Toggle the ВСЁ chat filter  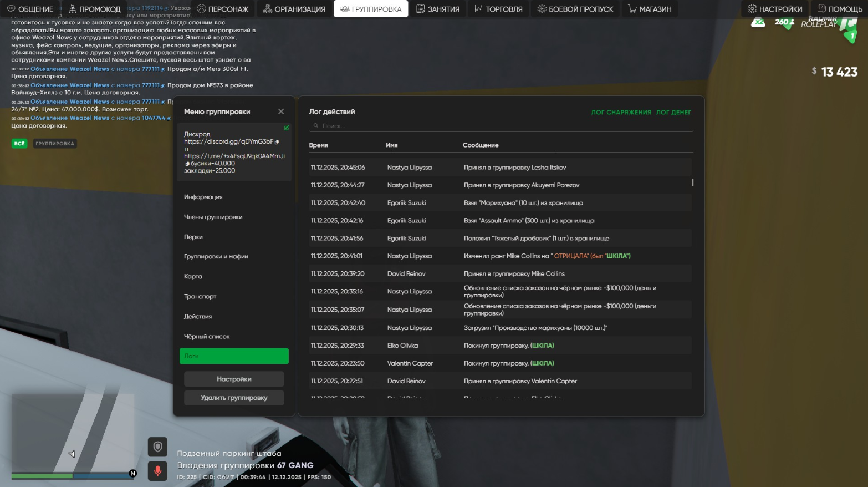pyautogui.click(x=19, y=144)
